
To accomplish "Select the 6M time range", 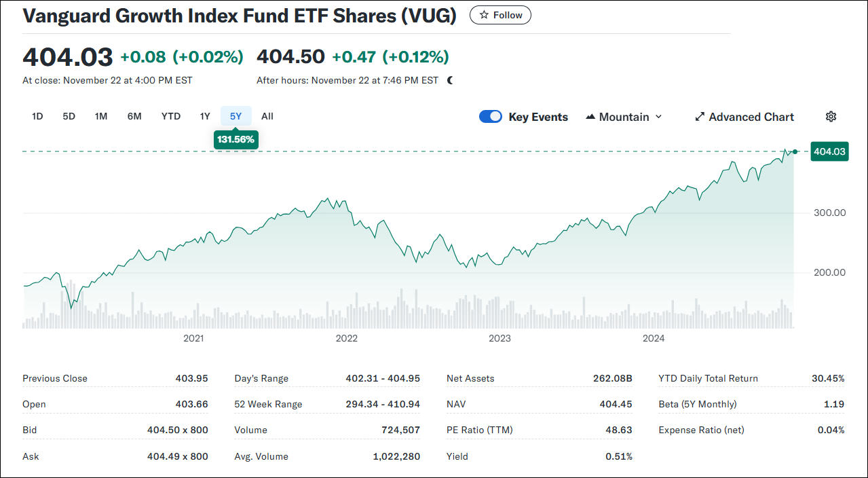I will coord(134,116).
